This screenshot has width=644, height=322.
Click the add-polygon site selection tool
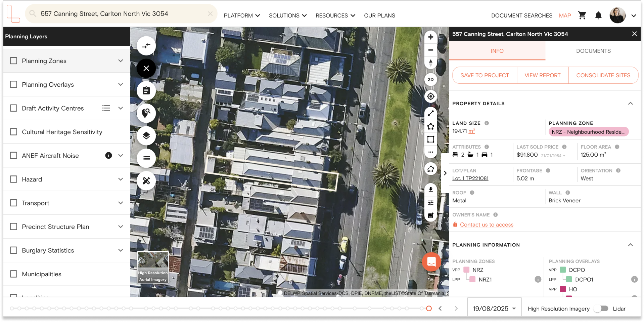coord(430,169)
